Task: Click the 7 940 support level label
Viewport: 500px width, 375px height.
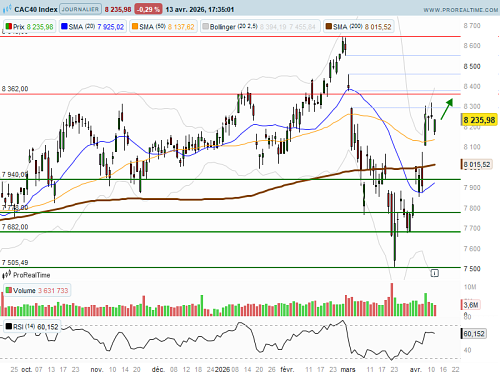Action: tap(15, 174)
